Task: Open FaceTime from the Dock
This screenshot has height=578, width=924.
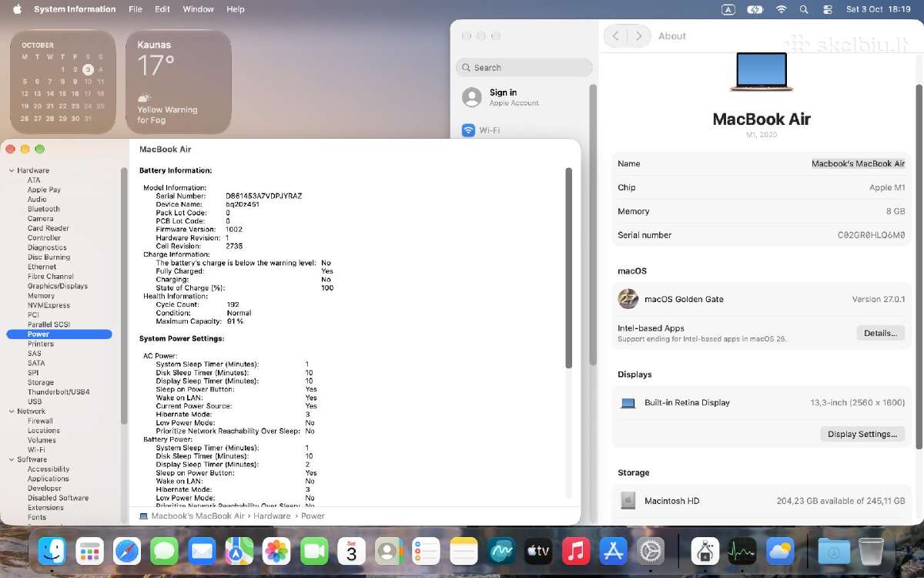Action: click(x=314, y=551)
